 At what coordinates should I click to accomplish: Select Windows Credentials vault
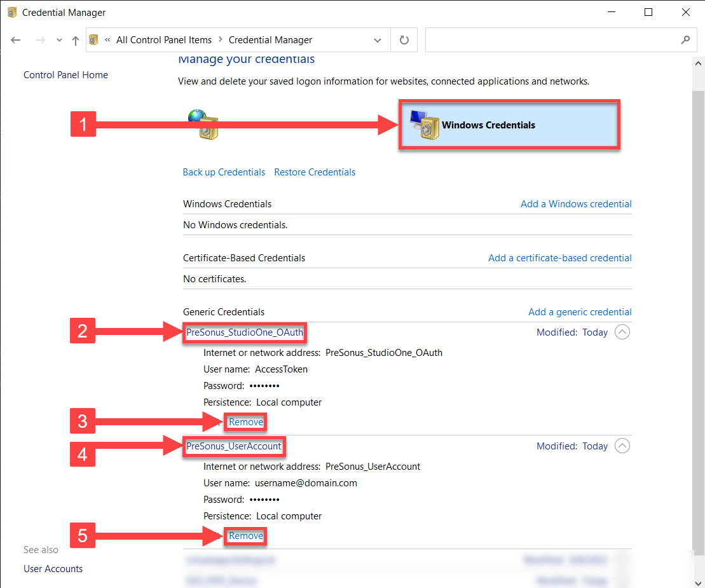(509, 125)
